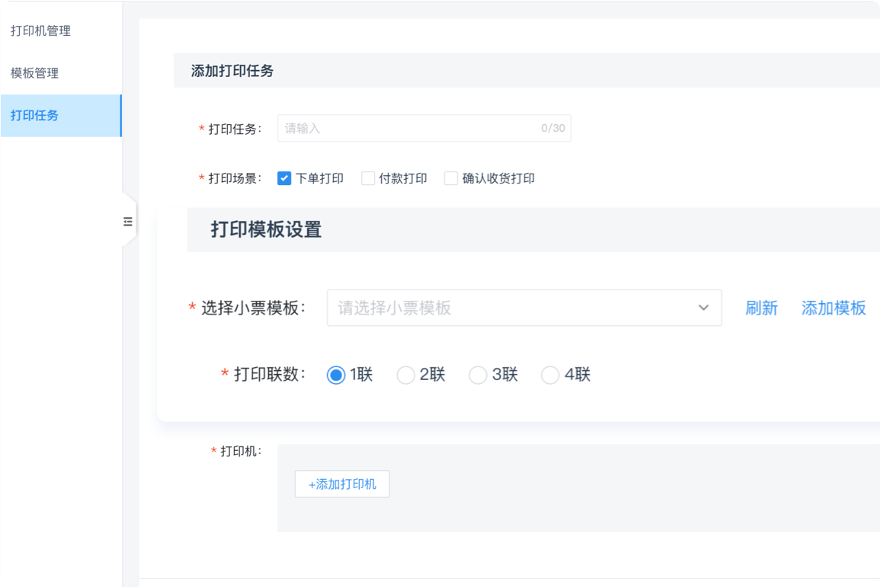Select 打印任务 sidebar menu item
881x588 pixels.
pos(34,116)
